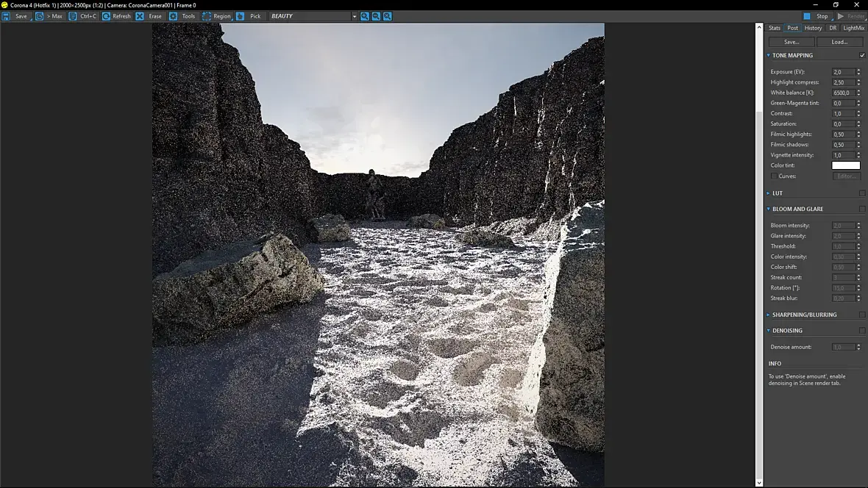Click the Bloom intensity value field
Image resolution: width=868 pixels, height=488 pixels.
[x=844, y=226]
